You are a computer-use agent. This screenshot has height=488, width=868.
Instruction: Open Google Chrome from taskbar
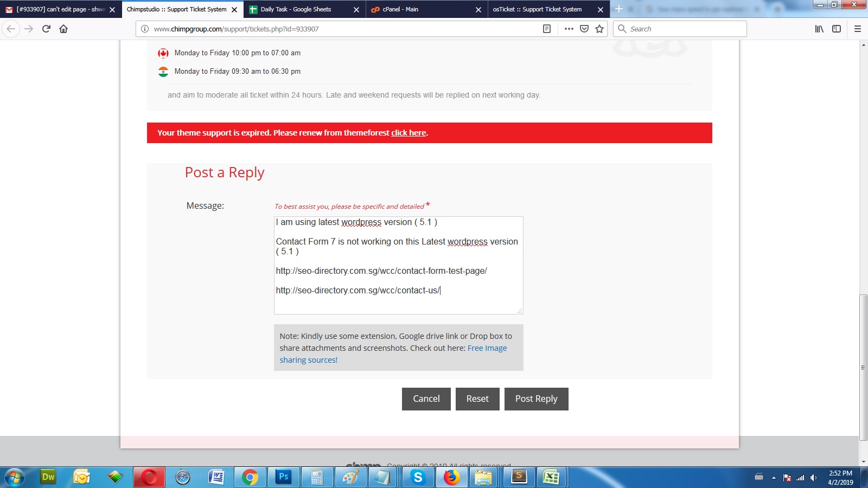tap(250, 477)
